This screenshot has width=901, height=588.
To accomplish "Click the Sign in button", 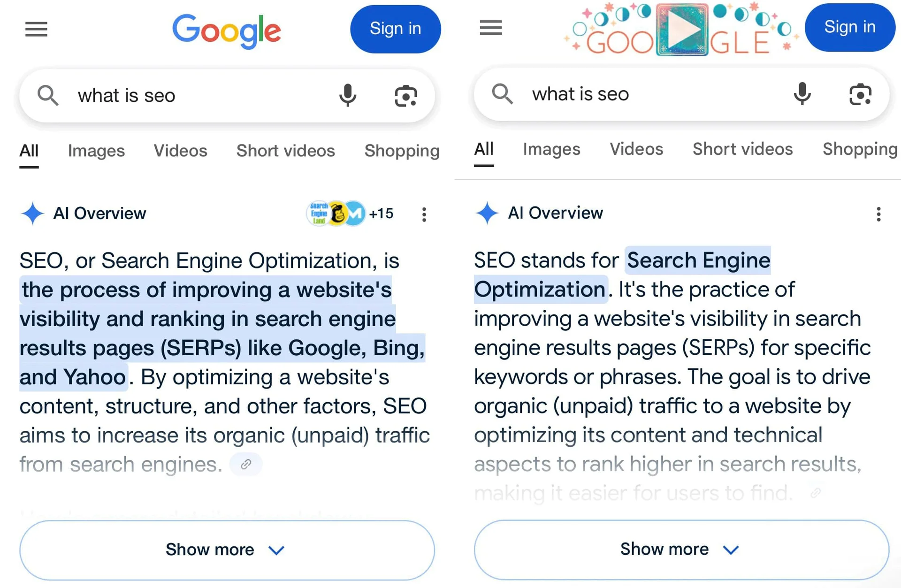I will tap(395, 29).
